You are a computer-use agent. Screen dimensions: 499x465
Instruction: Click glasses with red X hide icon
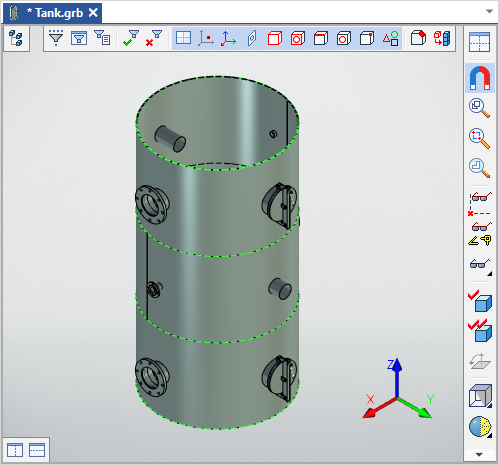point(480,204)
